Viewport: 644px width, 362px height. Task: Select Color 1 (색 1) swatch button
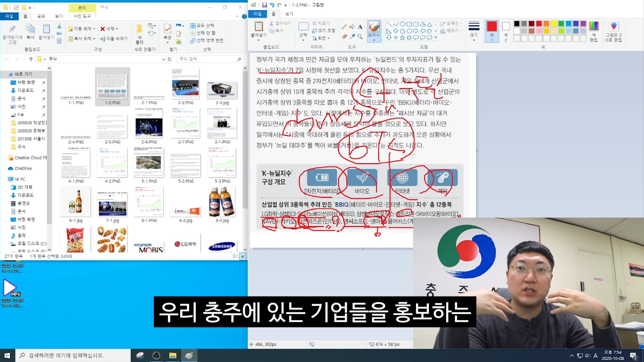pos(492,31)
